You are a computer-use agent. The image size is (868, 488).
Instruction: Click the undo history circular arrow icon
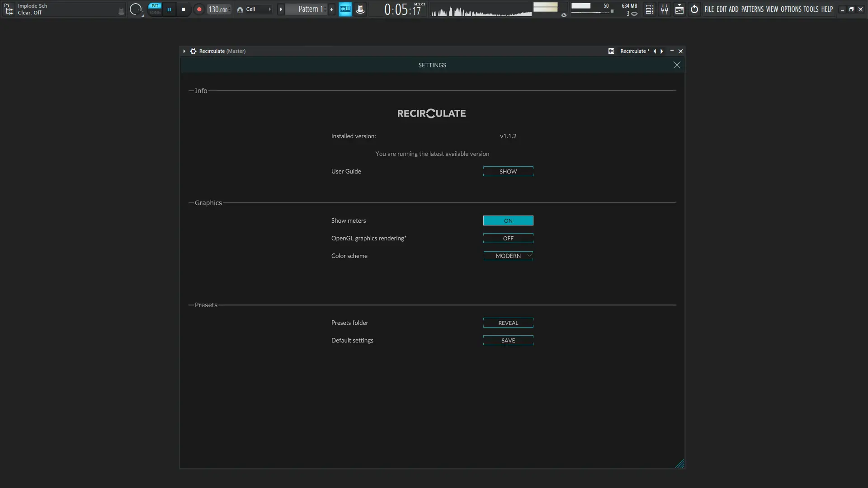pos(694,9)
